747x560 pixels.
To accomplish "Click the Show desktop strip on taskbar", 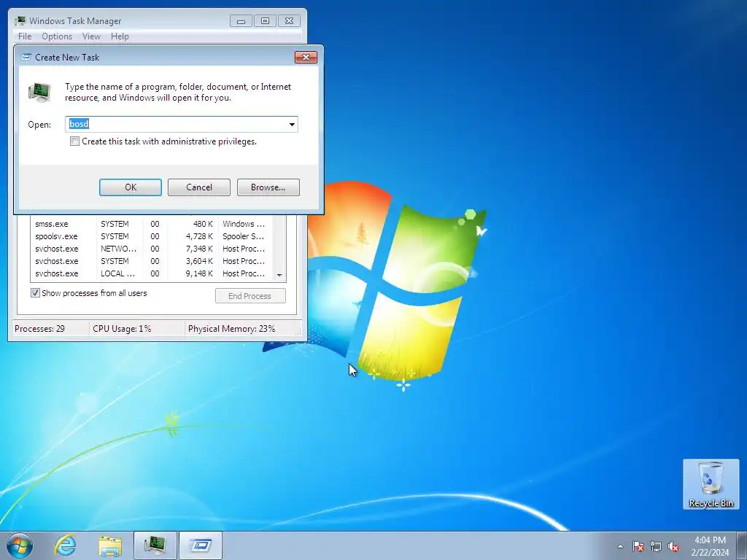I will tap(742, 545).
